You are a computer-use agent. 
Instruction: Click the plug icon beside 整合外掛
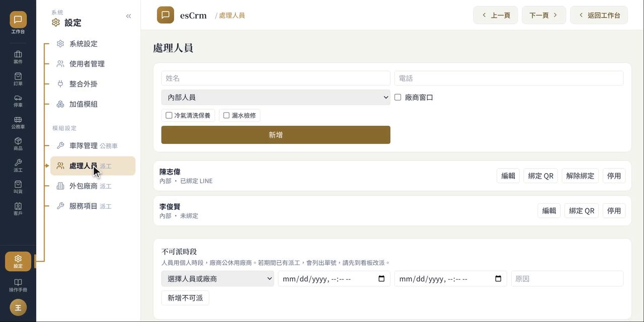point(60,84)
